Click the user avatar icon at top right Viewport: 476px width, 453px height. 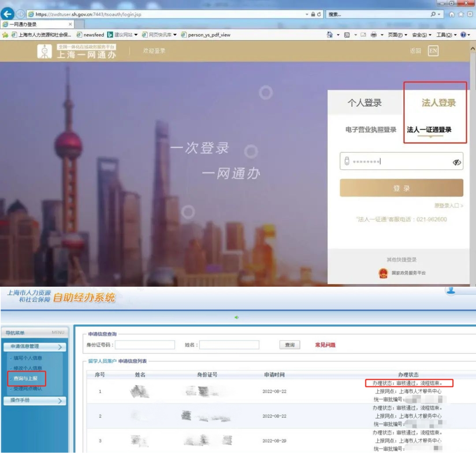pyautogui.click(x=451, y=290)
